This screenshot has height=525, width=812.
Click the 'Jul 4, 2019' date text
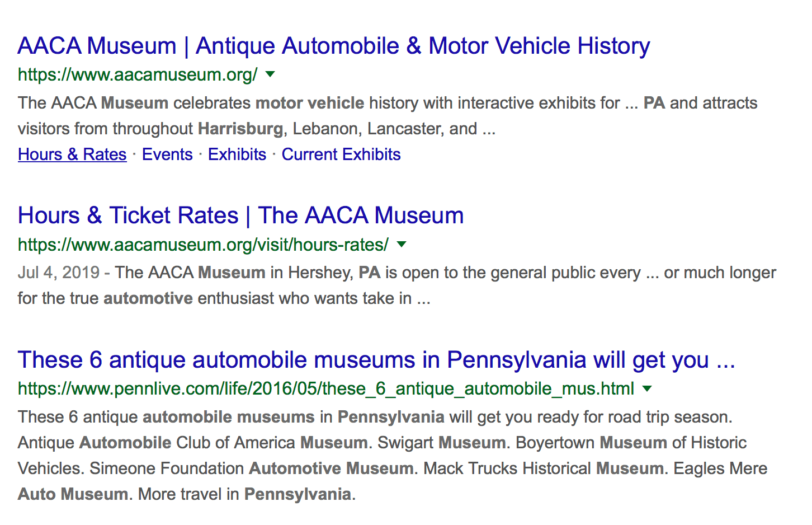(59, 273)
